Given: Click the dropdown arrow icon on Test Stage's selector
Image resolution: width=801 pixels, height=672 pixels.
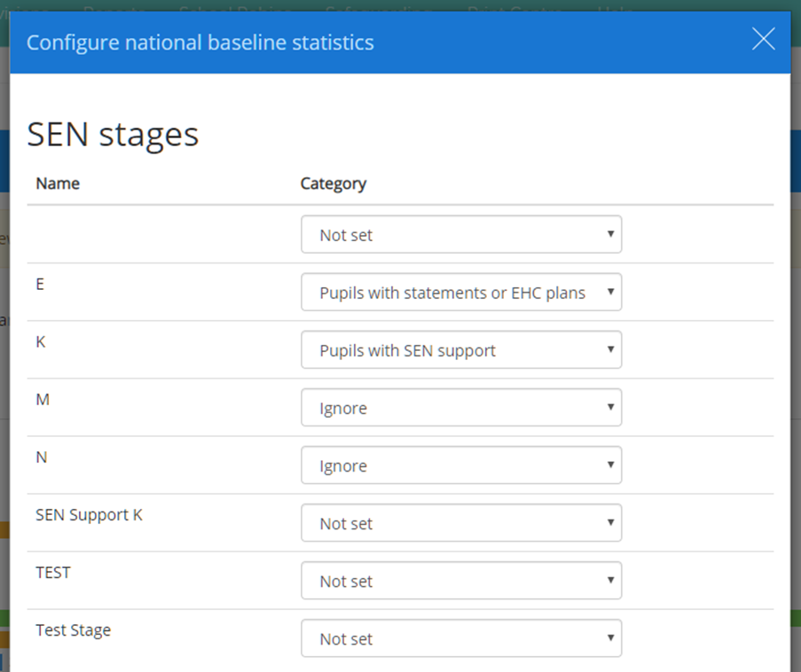Looking at the screenshot, I should 609,638.
